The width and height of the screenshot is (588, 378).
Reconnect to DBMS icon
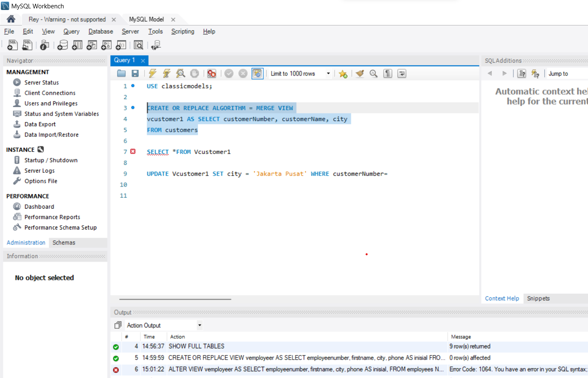click(x=156, y=45)
